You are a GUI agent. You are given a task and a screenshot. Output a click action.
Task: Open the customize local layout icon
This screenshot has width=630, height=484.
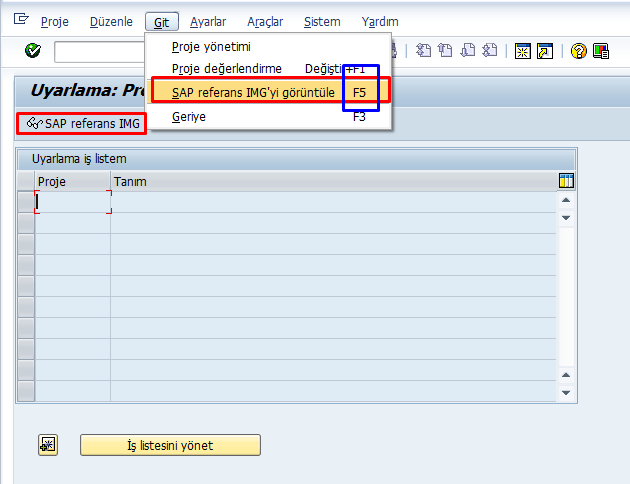pos(601,51)
